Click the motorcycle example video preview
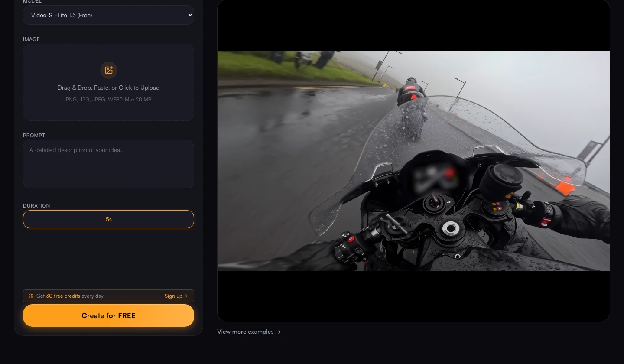Viewport: 624px width, 364px height. coord(413,161)
